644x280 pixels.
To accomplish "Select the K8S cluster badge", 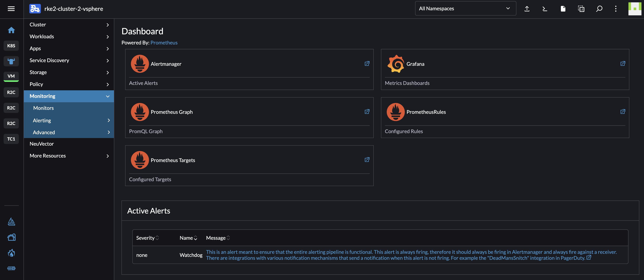I will pyautogui.click(x=11, y=46).
